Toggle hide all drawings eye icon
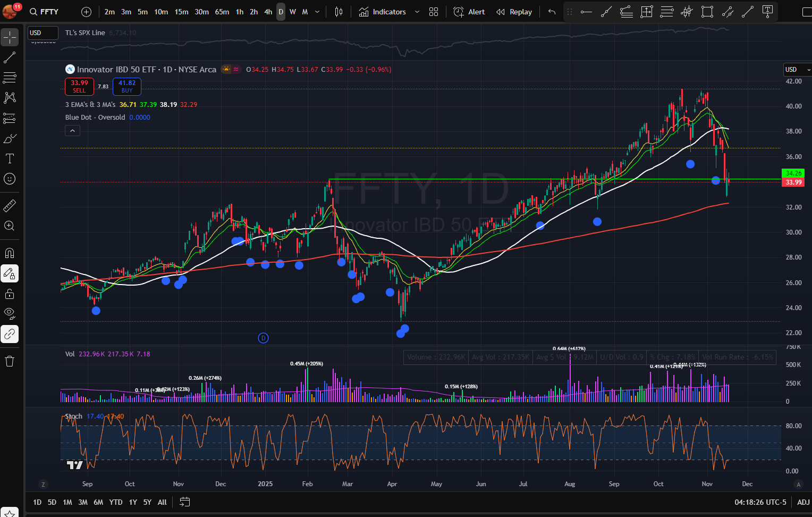This screenshot has width=812, height=517. tap(10, 314)
